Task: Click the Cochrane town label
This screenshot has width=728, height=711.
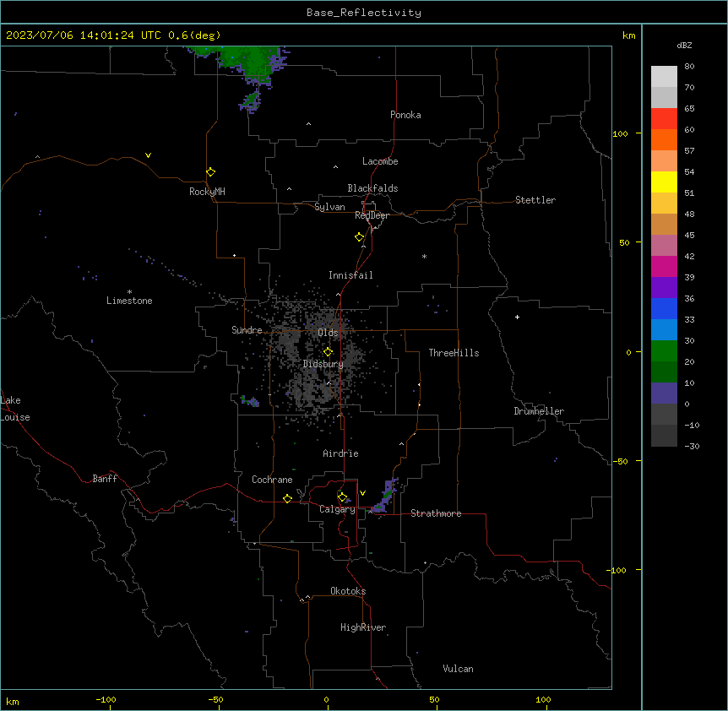Action: pos(272,480)
